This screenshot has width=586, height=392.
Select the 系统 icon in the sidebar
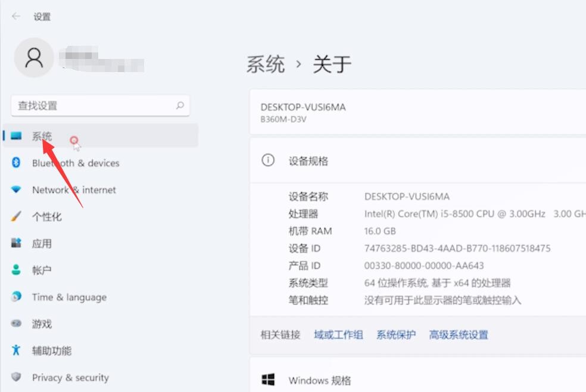[18, 136]
